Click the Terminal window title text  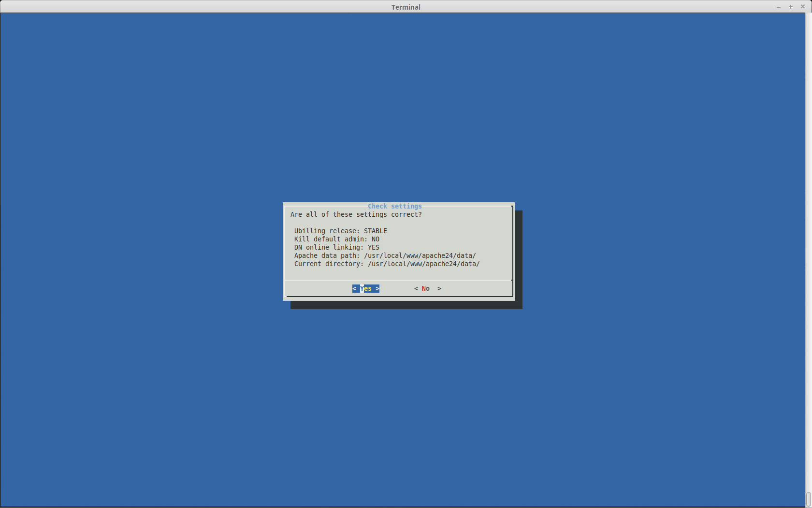(406, 7)
